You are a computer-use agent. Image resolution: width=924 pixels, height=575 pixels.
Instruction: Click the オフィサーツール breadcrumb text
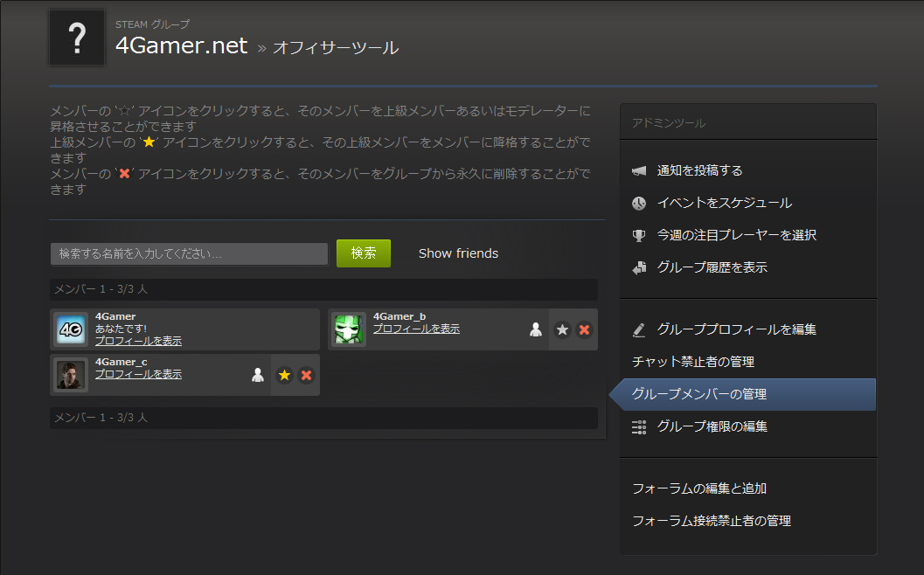coord(336,48)
